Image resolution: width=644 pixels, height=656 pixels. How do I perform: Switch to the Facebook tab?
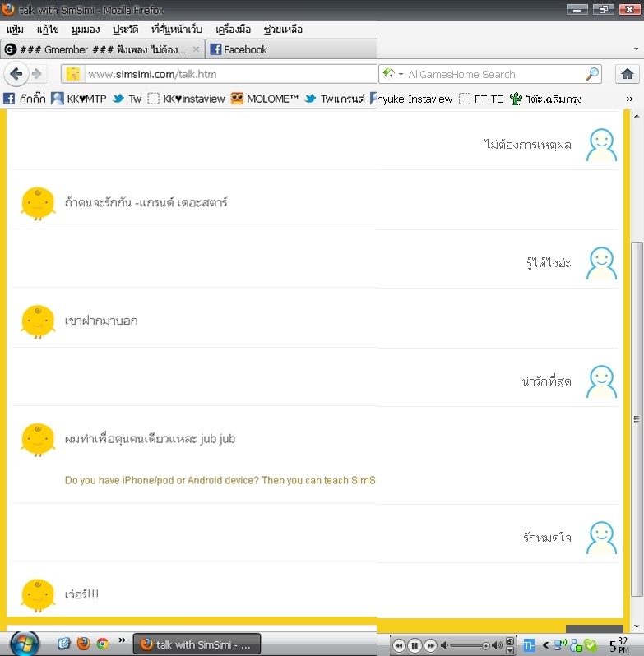coord(291,49)
